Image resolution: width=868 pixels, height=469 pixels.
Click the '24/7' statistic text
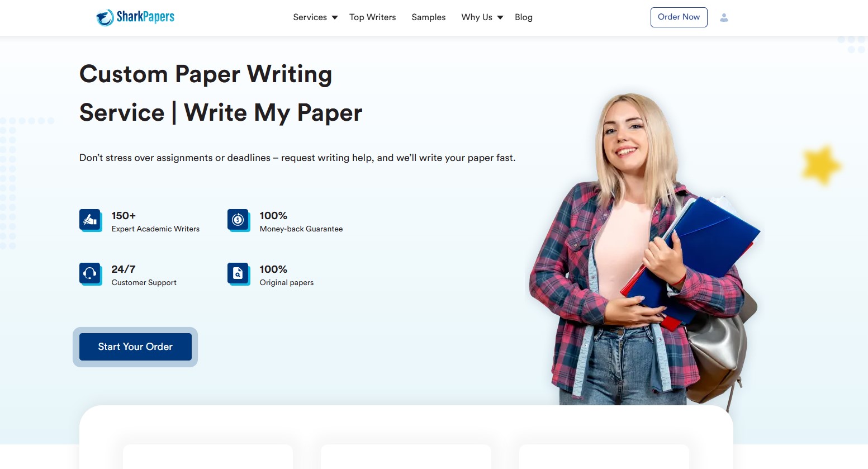click(124, 269)
